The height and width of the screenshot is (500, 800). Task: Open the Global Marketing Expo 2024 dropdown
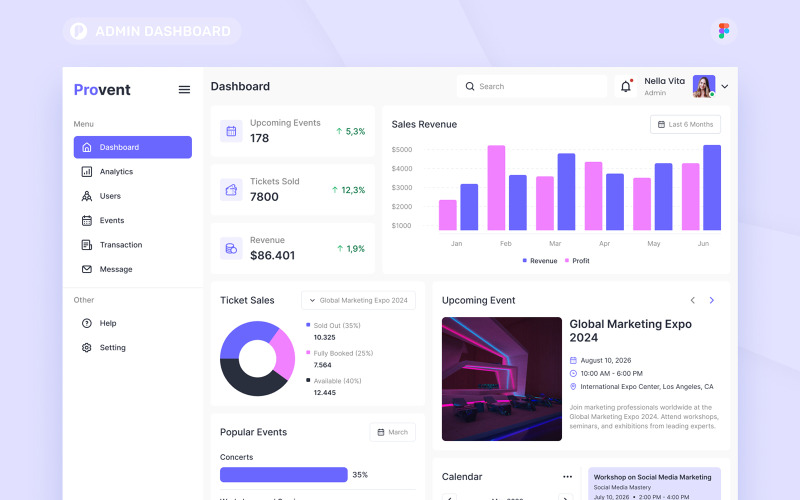pos(358,300)
